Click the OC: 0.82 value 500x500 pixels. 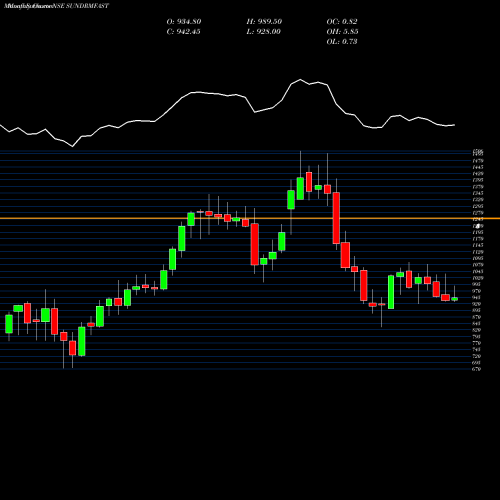342,22
